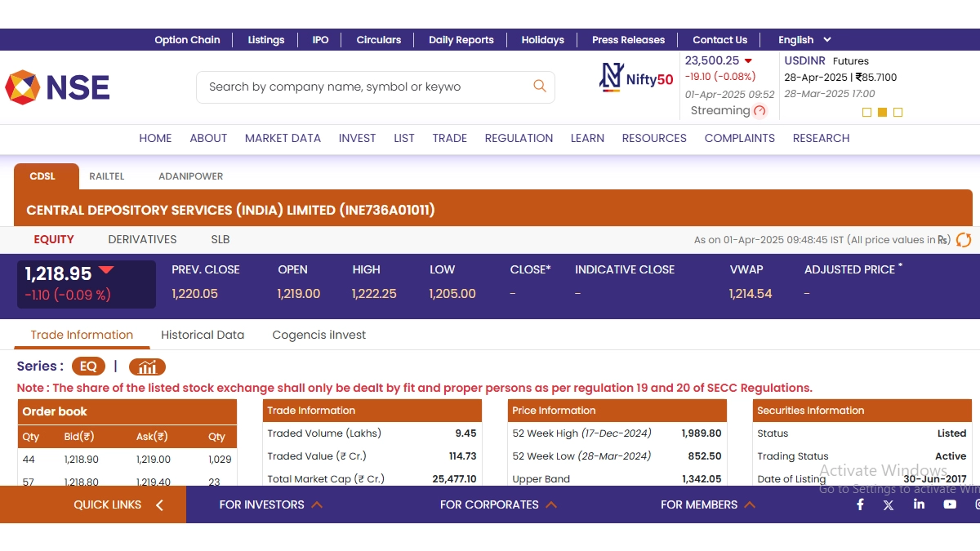
Task: Open NSE's Facebook page icon
Action: click(x=860, y=504)
